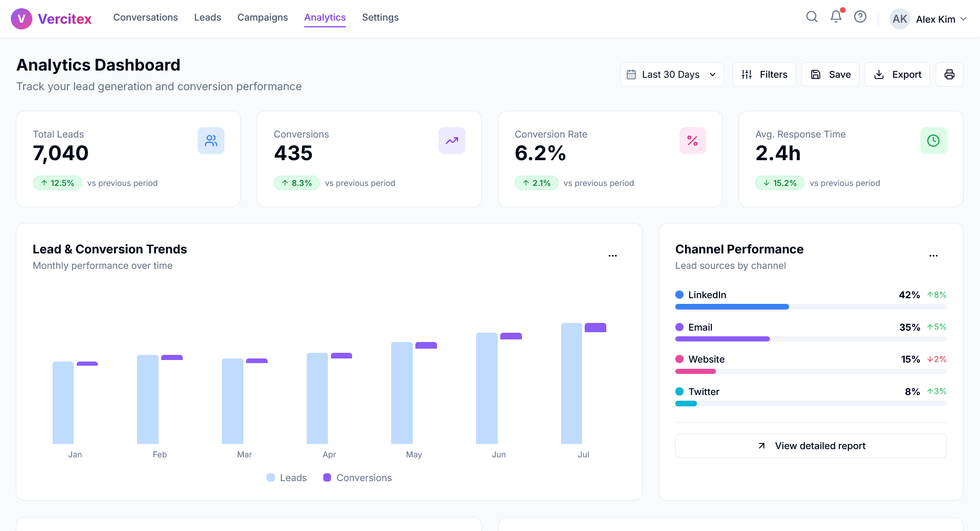Open the search icon in the top bar
The image size is (980, 531).
pos(812,16)
